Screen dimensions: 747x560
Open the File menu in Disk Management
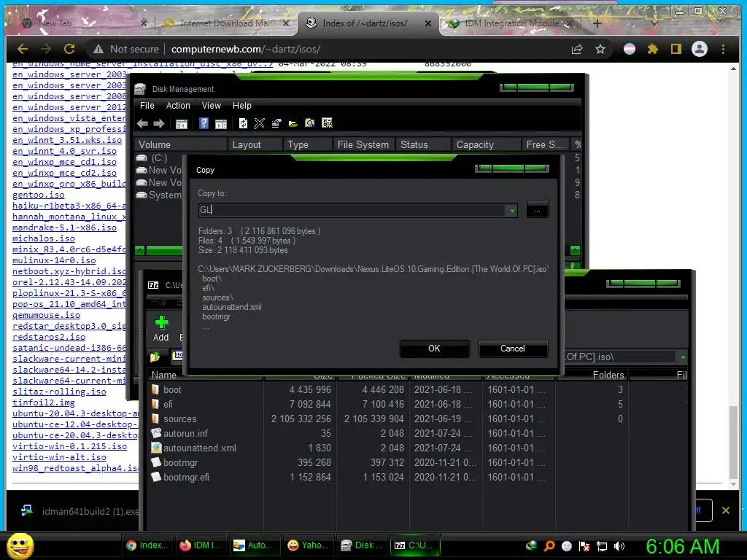147,106
